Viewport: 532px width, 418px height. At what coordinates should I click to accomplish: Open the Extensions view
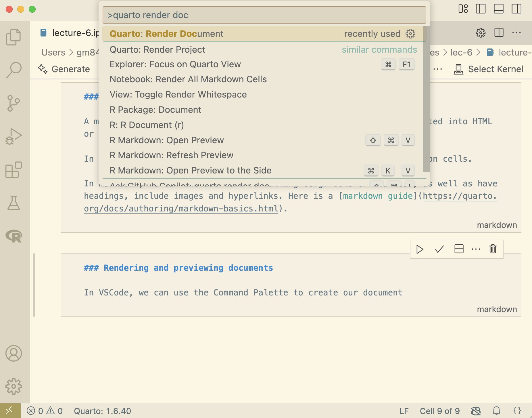pos(14,170)
